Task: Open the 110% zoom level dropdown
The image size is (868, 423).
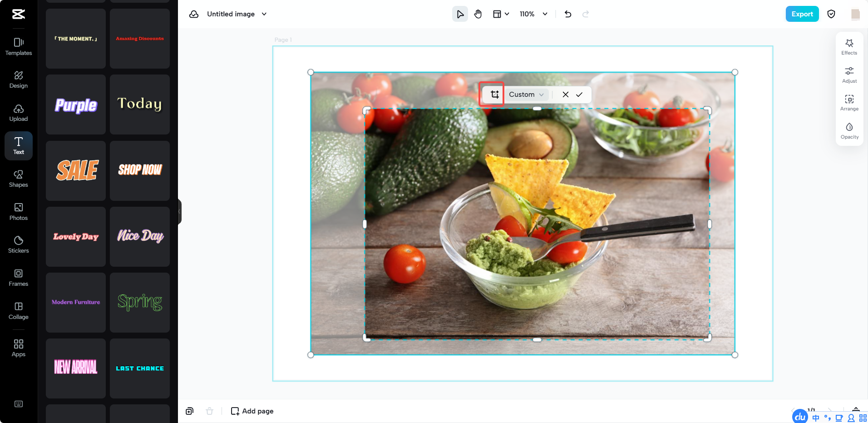Action: pos(533,14)
